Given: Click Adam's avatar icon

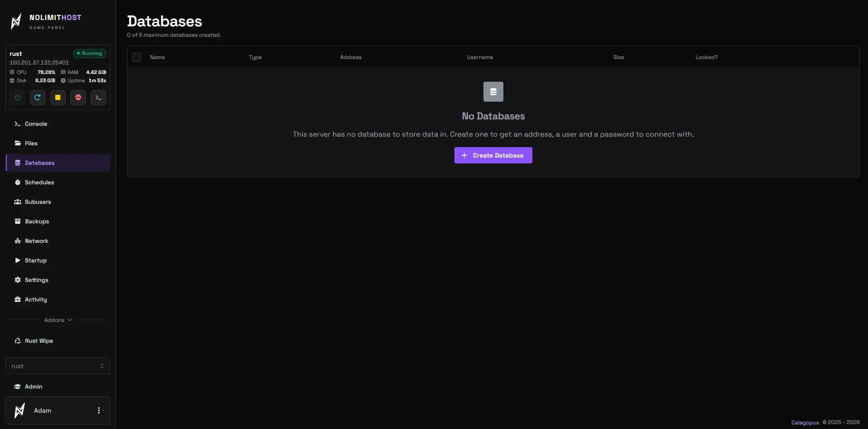Looking at the screenshot, I should [x=20, y=410].
